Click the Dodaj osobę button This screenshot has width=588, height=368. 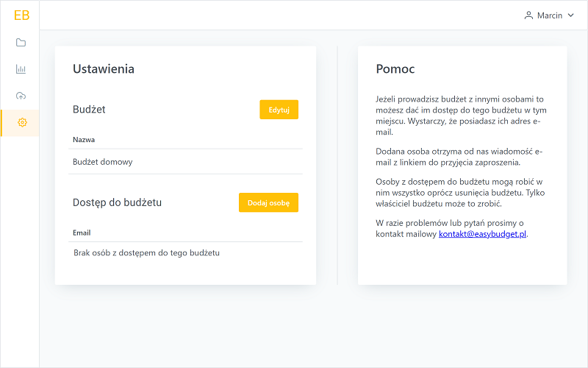point(268,203)
